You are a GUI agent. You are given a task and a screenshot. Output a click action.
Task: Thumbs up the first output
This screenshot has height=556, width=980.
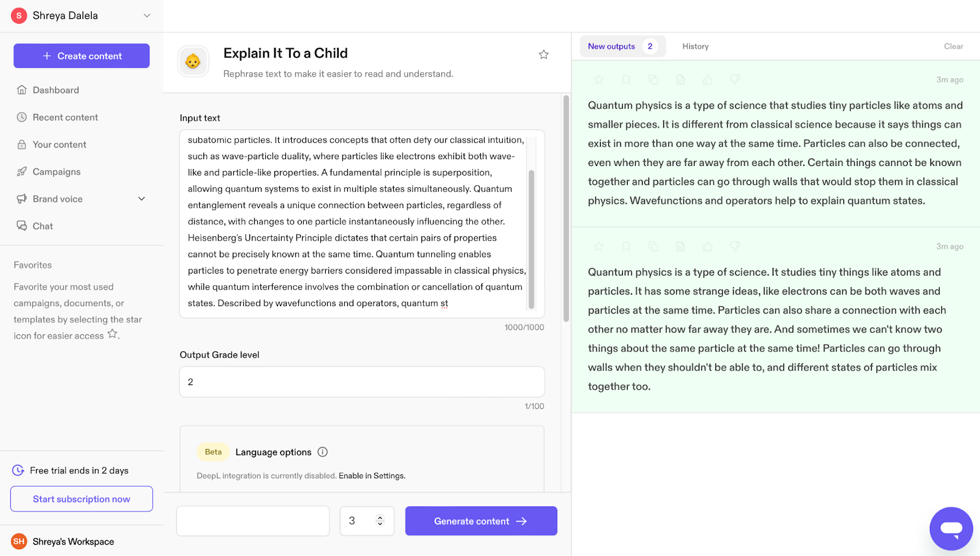click(x=708, y=80)
